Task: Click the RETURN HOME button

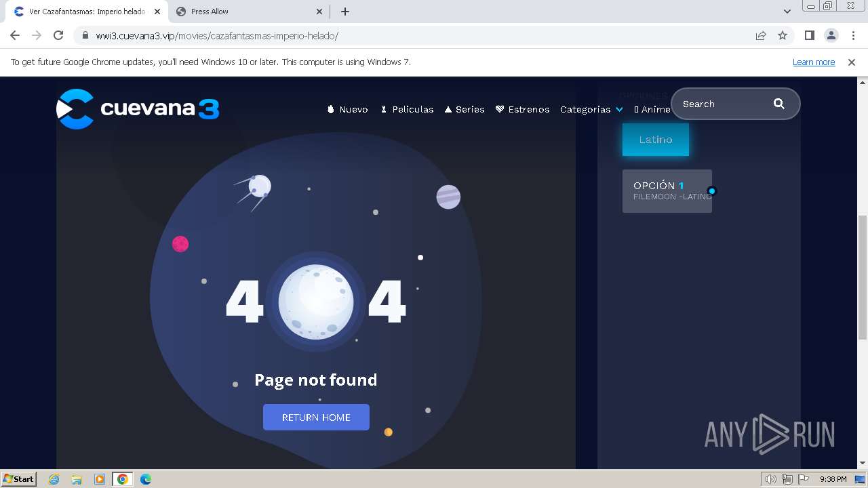Action: (x=316, y=418)
